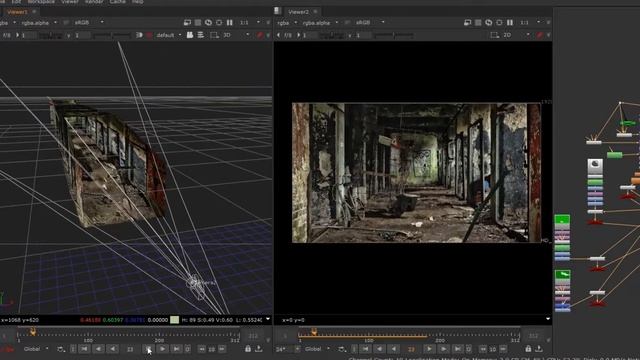Toggle frame range lock in Viewer2
The image size is (640, 360).
pos(528,349)
